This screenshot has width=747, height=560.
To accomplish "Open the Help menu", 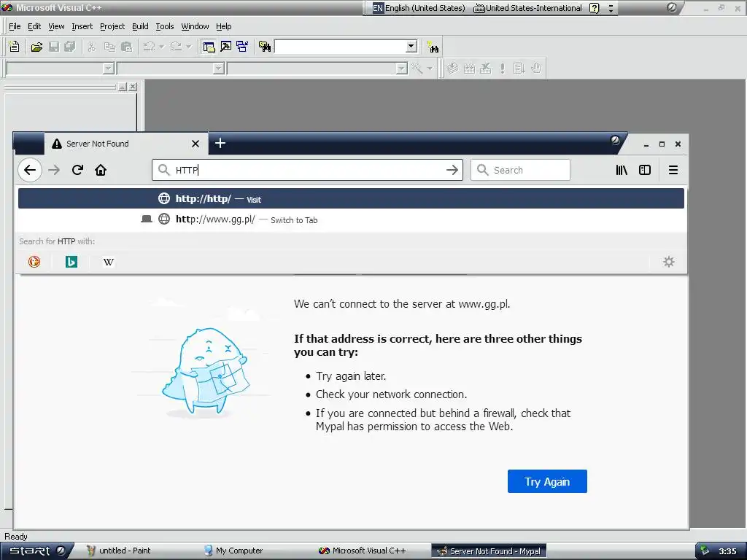I will [x=223, y=26].
